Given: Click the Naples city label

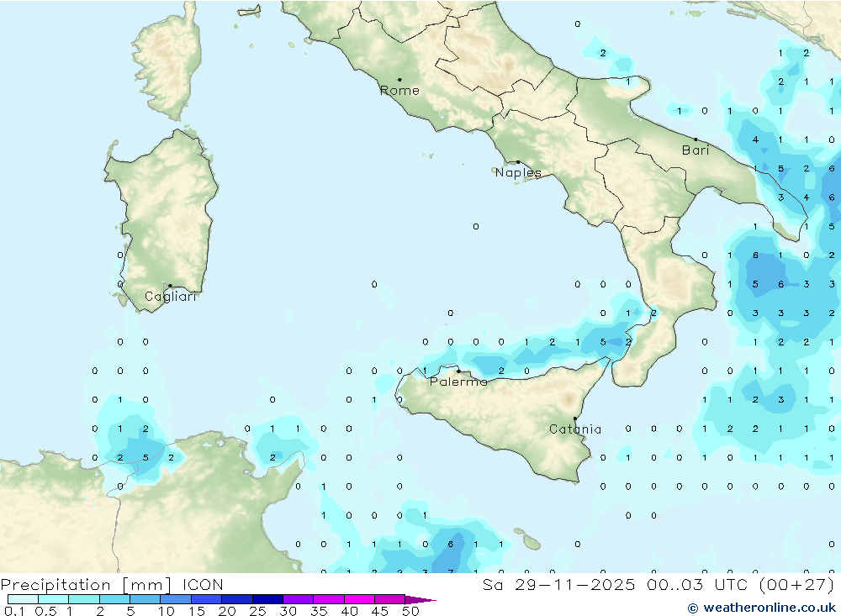Looking at the screenshot, I should [518, 172].
